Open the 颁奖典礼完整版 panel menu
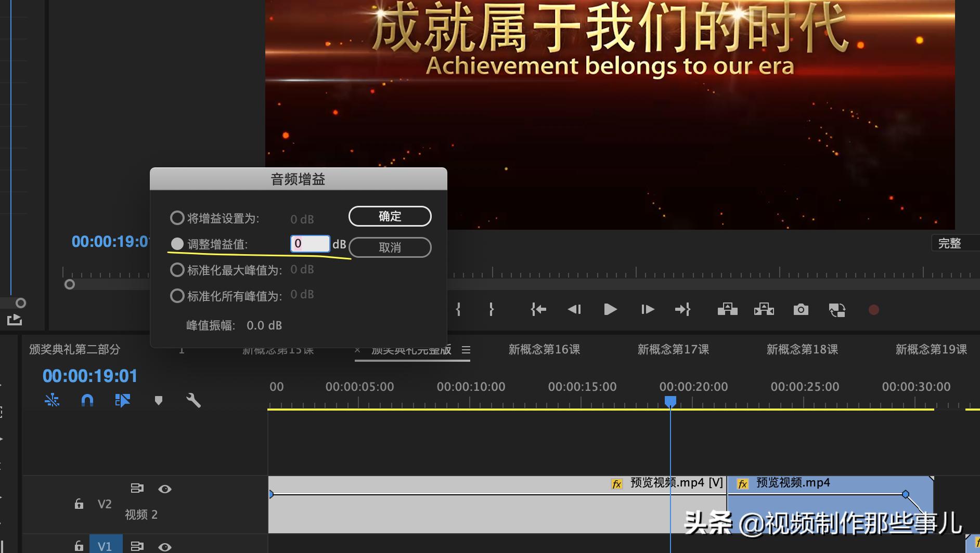 point(467,350)
